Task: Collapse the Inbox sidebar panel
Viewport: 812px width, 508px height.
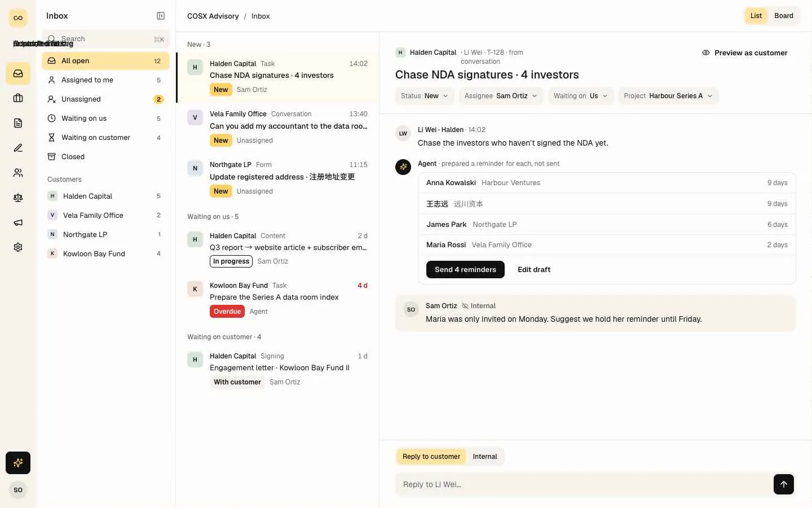Action: (161, 16)
